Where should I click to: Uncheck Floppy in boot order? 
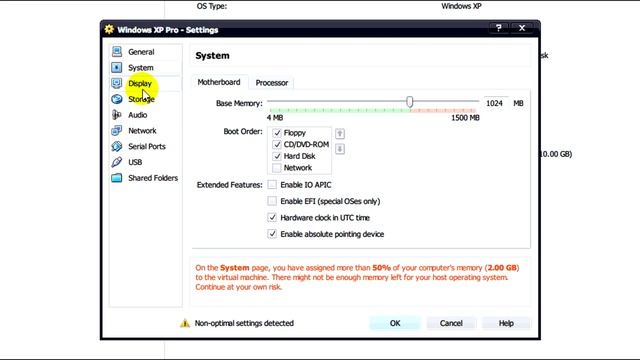click(277, 133)
